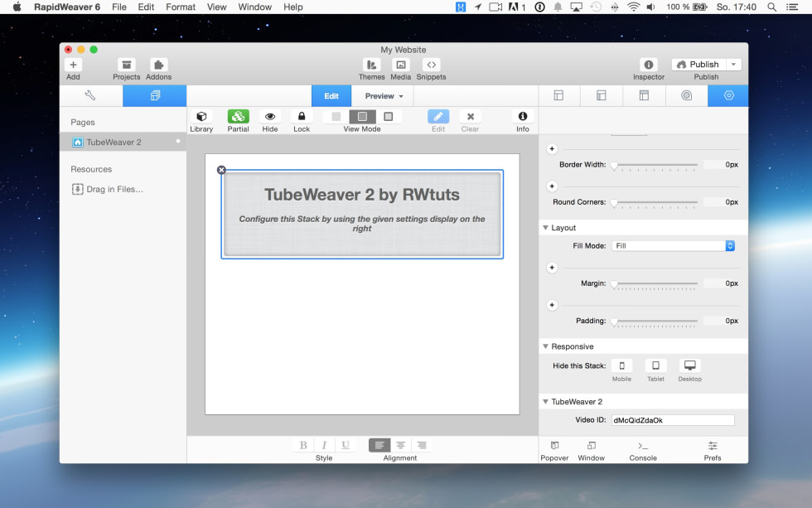Screen dimensions: 812x508
Task: Remove the TubeWeaver stack with X badge
Action: tap(222, 170)
